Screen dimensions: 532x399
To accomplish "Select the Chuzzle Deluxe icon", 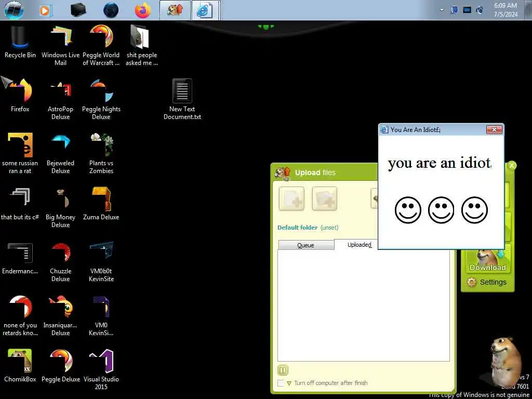I will pyautogui.click(x=60, y=261).
